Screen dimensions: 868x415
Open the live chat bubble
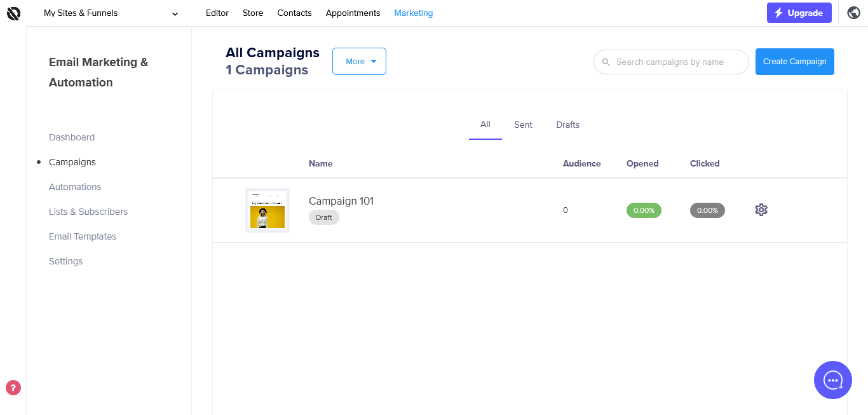pos(832,380)
